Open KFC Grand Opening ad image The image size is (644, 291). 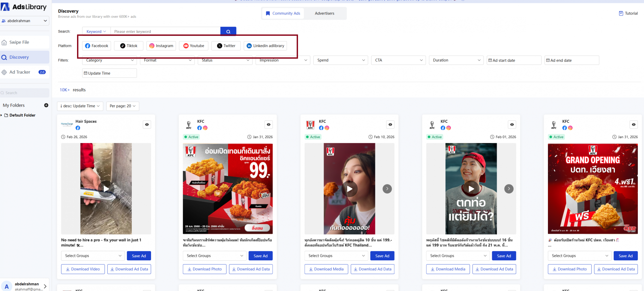(x=593, y=189)
